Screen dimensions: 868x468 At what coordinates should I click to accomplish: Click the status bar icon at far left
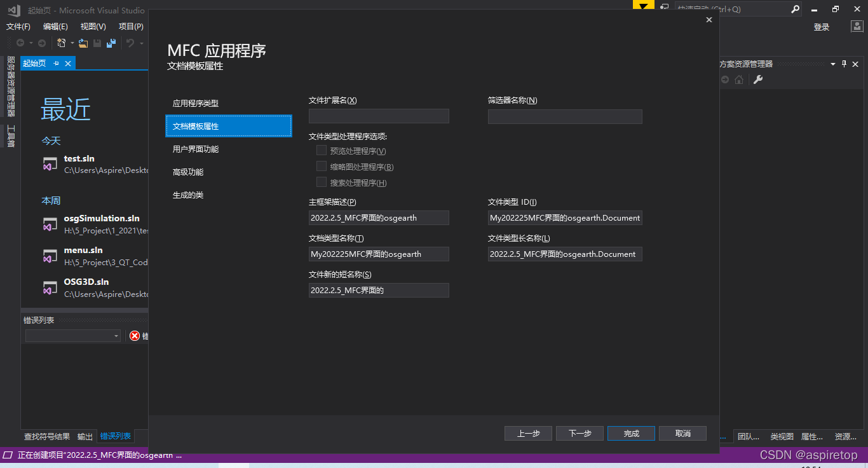point(8,455)
